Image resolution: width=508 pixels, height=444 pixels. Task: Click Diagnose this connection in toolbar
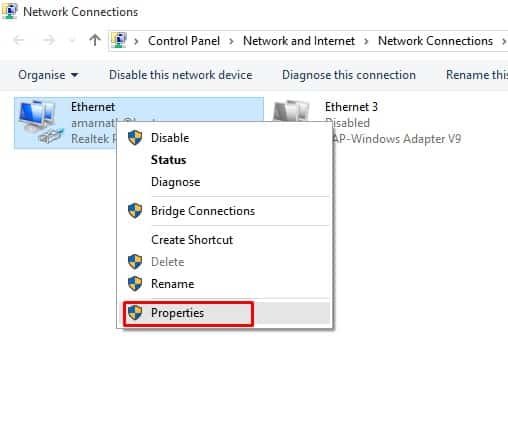coord(349,75)
